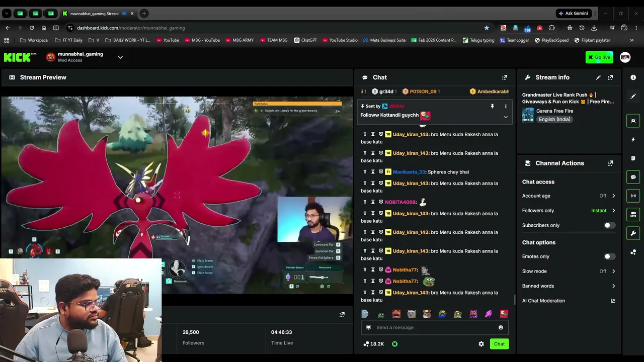
Task: Open the browser downloads icon
Action: point(594,28)
